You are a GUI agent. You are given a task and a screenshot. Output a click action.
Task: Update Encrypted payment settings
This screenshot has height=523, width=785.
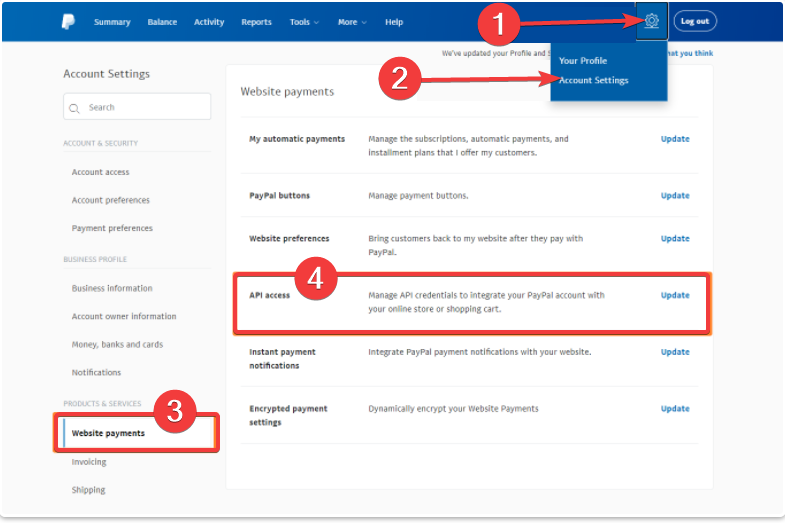(675, 408)
